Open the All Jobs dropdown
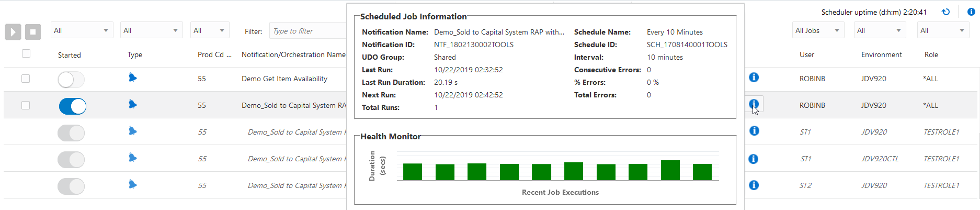Viewport: 980px width, 210px height. tap(818, 30)
